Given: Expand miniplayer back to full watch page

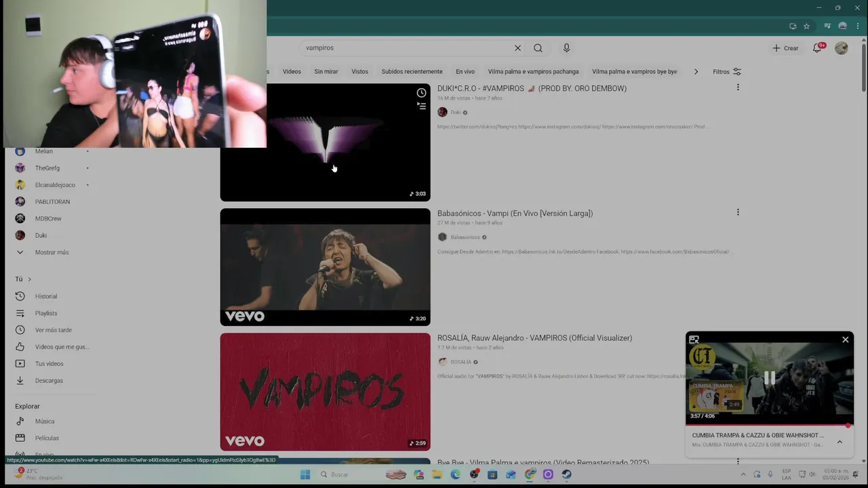Looking at the screenshot, I should click(694, 340).
